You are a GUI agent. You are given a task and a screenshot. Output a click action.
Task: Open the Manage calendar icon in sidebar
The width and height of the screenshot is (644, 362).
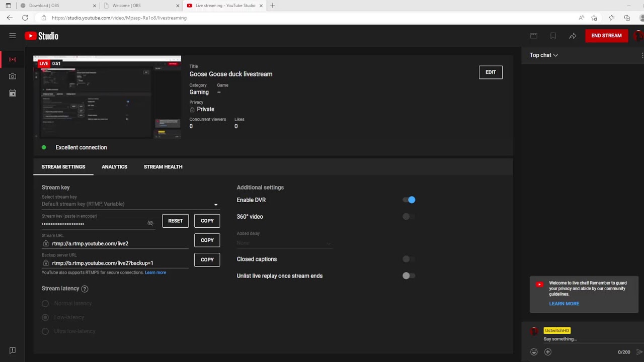13,93
